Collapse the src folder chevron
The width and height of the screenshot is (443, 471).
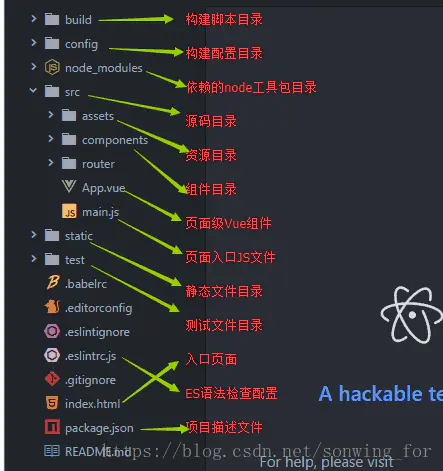[33, 90]
